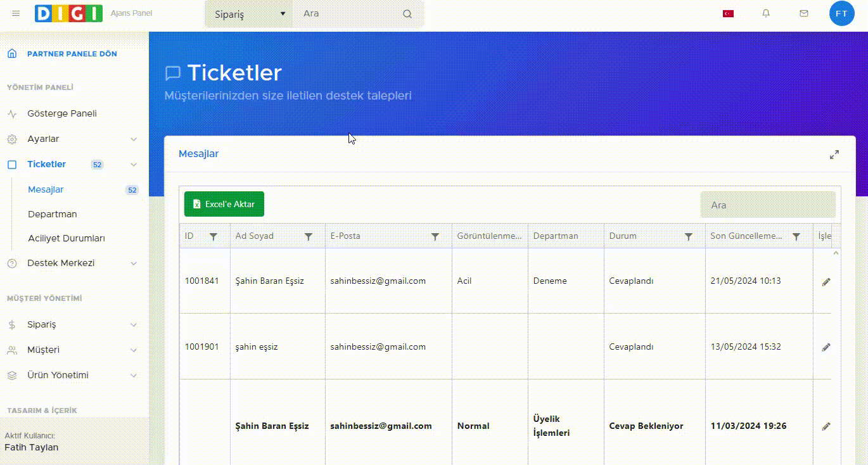Open Departman submenu item
Image resolution: width=868 pixels, height=465 pixels.
tap(53, 215)
